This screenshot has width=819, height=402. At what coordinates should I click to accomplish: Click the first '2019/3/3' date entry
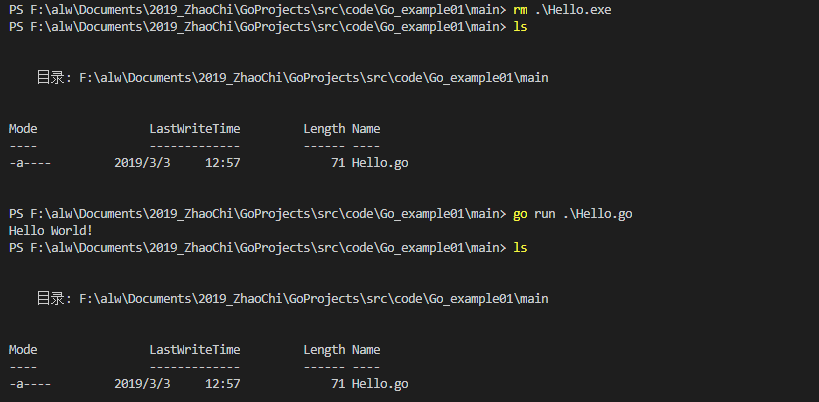pos(142,163)
